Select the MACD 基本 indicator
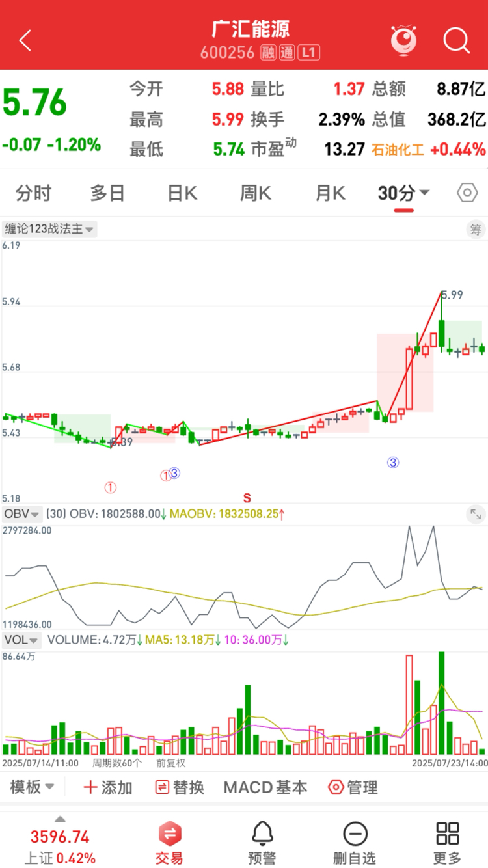 (265, 787)
